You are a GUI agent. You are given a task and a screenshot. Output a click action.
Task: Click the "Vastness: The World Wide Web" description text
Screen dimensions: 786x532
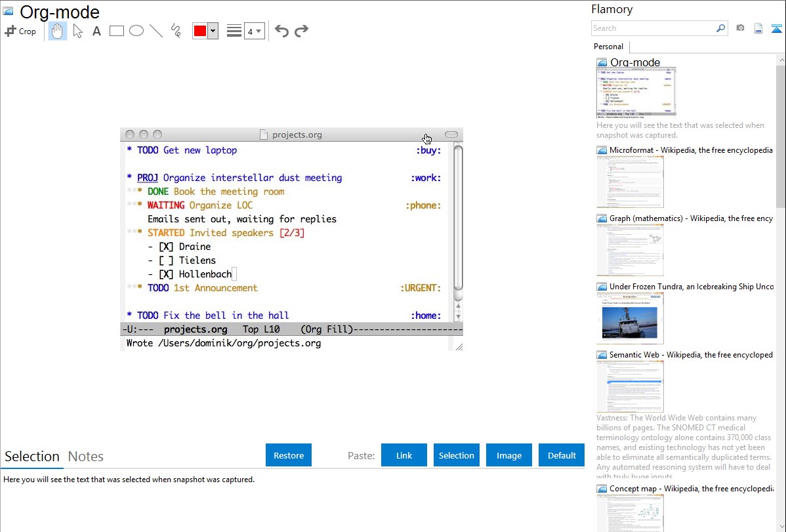(684, 447)
